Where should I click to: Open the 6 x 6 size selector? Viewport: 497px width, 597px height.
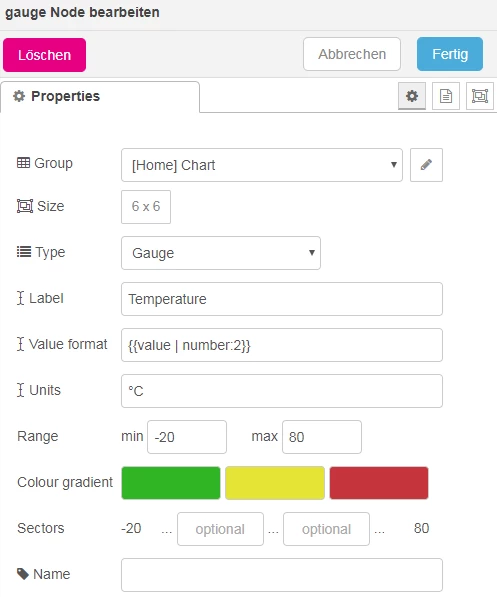click(x=146, y=207)
